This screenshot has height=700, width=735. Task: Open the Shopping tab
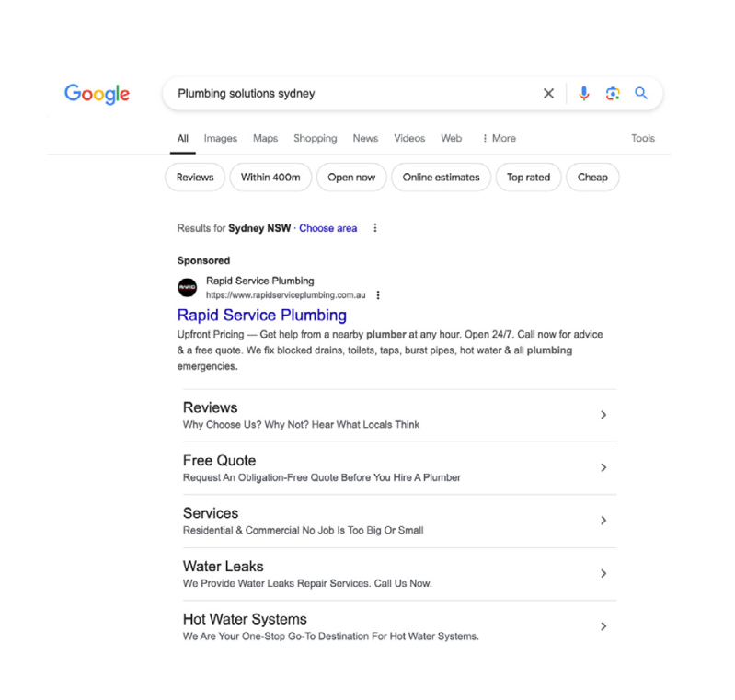point(315,138)
